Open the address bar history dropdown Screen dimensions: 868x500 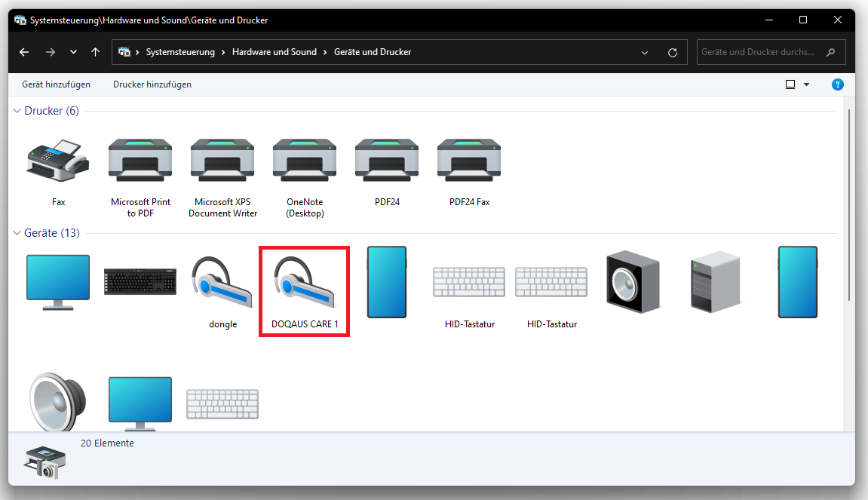click(x=645, y=53)
